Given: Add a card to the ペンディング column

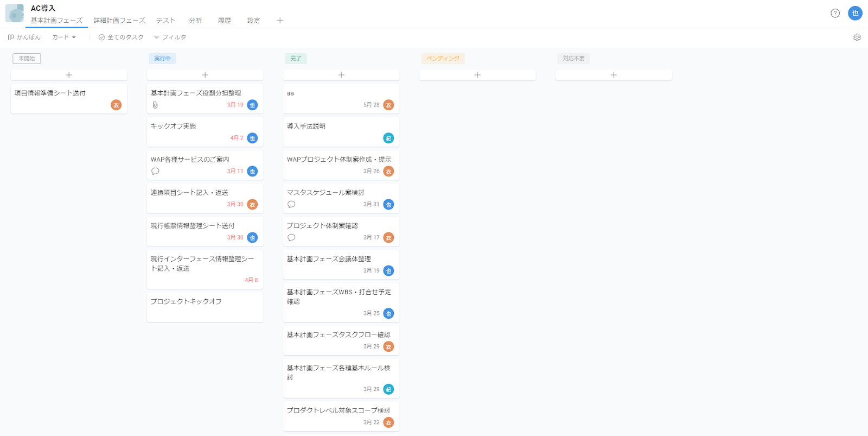Looking at the screenshot, I should pos(477,75).
